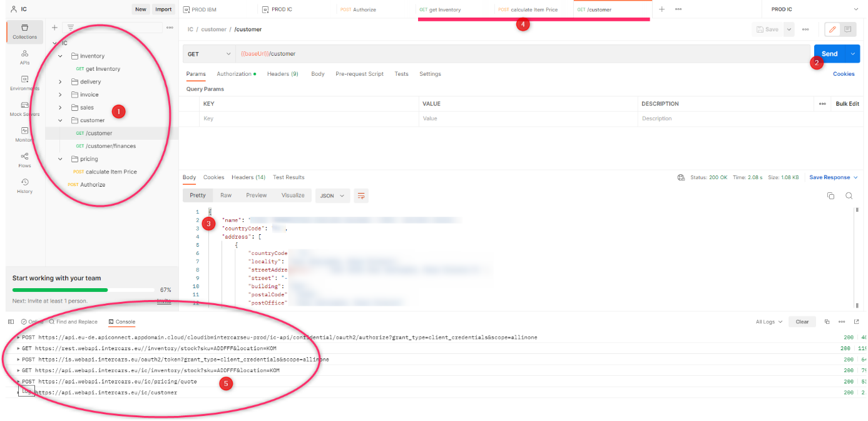
Task: Switch to the request Headers (9) tab
Action: pyautogui.click(x=282, y=74)
